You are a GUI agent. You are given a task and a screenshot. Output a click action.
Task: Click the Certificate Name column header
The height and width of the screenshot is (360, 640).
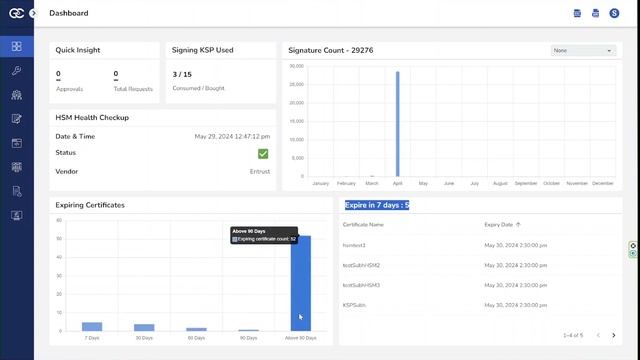coord(363,224)
